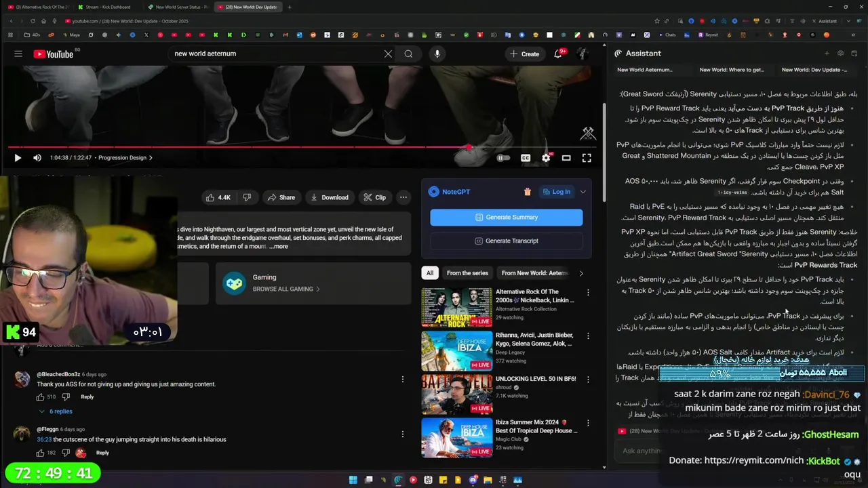Switch to theater mode

pos(566,158)
